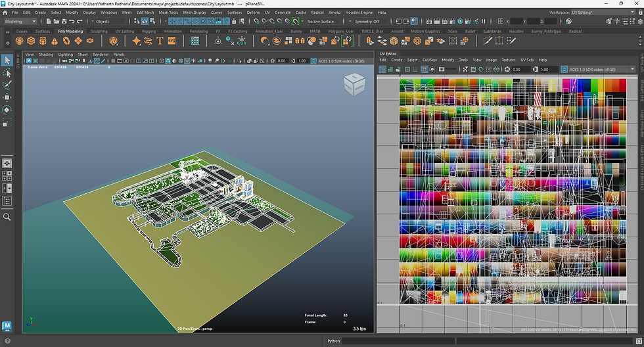
Task: Click the viewport gamma 1.00 field
Action: pos(302,60)
